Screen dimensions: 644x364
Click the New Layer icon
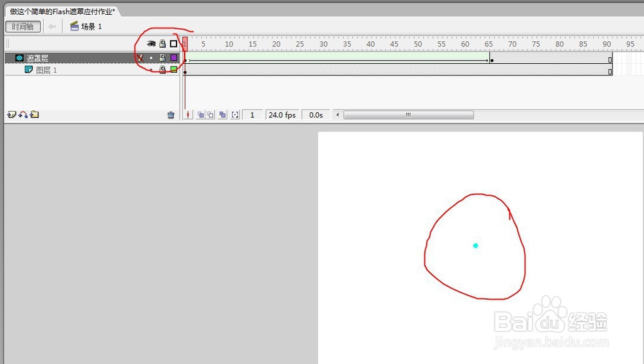point(12,115)
